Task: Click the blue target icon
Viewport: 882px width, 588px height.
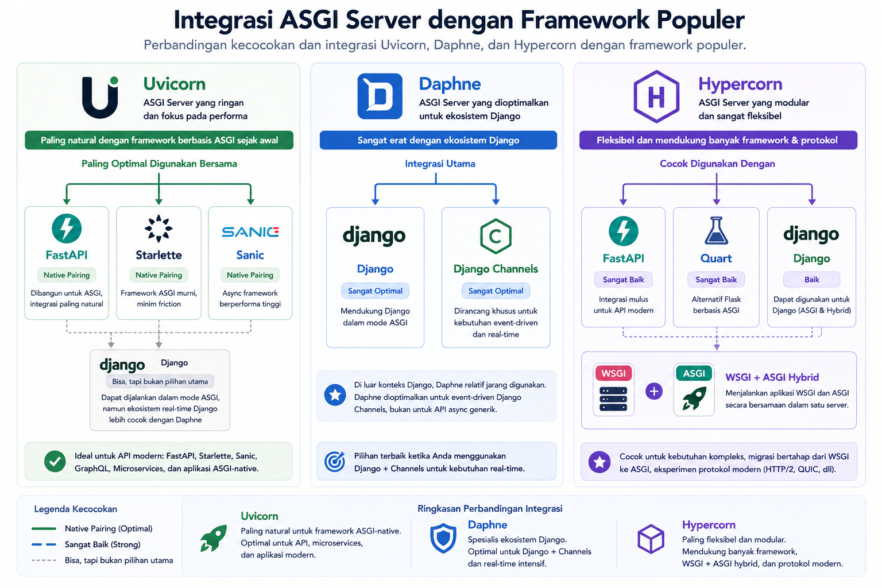Action: (x=335, y=462)
